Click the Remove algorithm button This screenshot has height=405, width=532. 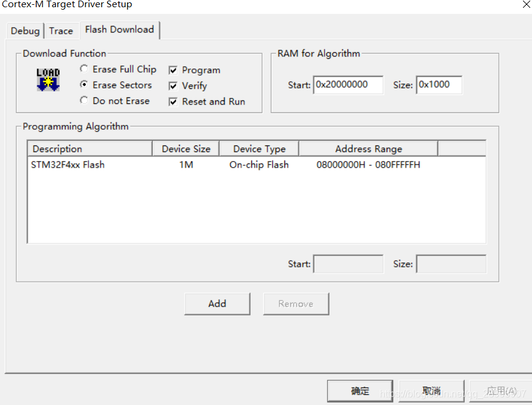(296, 303)
